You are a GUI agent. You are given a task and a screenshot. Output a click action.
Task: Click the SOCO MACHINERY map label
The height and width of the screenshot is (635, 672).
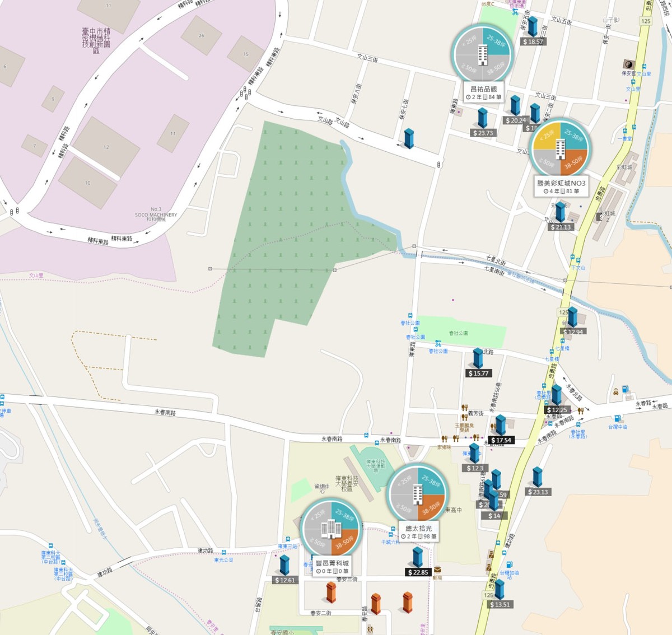[x=156, y=214]
